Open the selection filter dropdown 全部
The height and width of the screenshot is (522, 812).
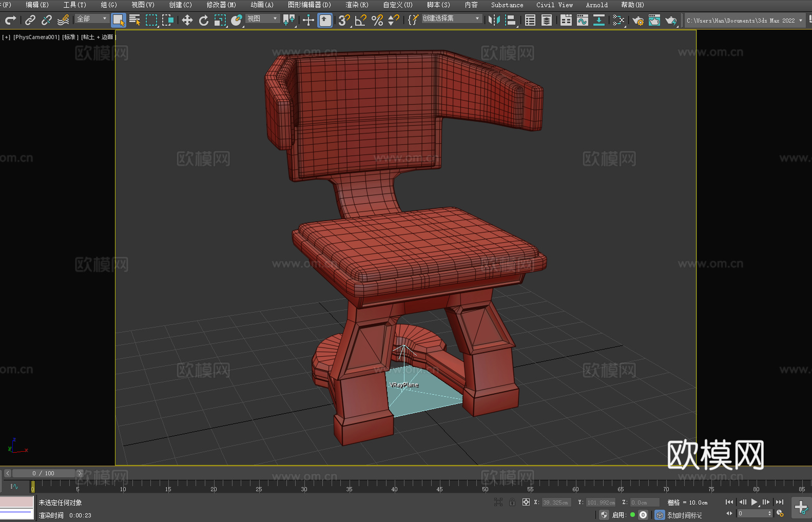92,18
